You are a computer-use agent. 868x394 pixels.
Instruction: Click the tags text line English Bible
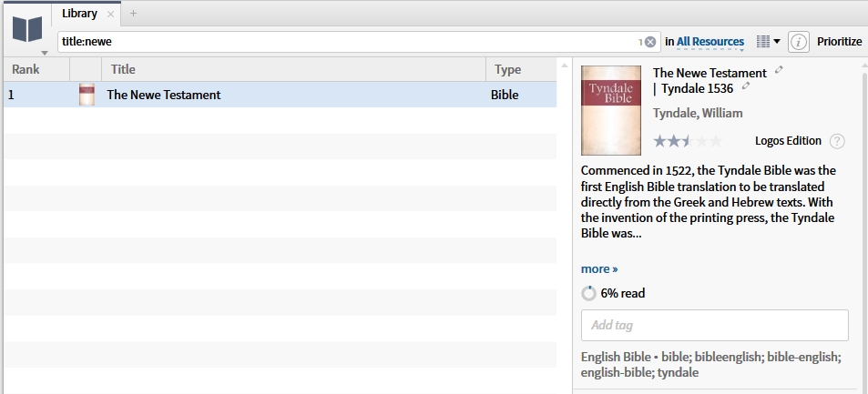click(710, 365)
